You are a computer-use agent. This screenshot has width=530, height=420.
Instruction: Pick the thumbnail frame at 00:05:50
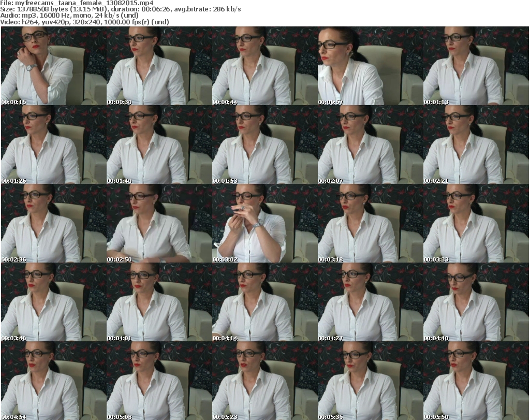pos(476,381)
